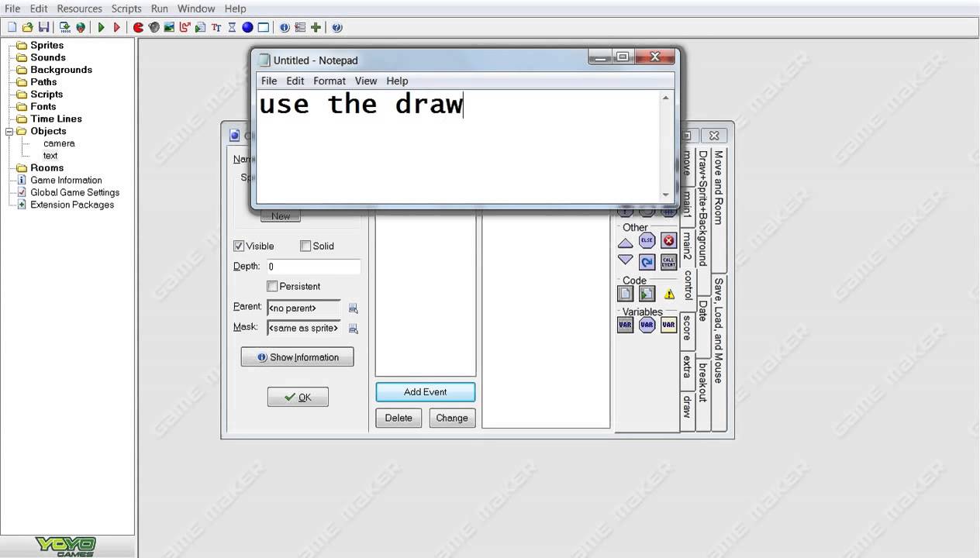The height and width of the screenshot is (558, 980).
Task: Click green plus extension packages icon
Action: pyautogui.click(x=316, y=27)
